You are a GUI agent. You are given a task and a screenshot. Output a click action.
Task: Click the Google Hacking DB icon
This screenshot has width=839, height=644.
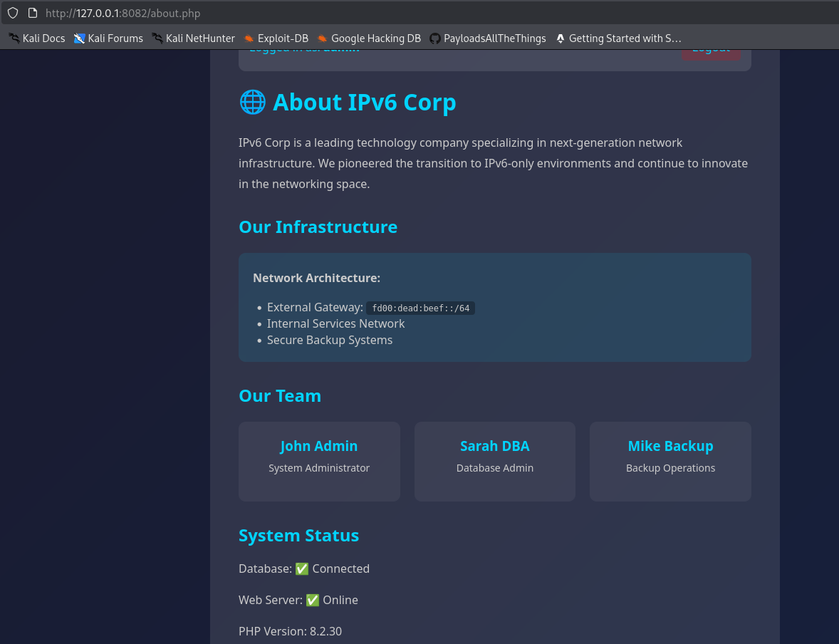click(322, 38)
